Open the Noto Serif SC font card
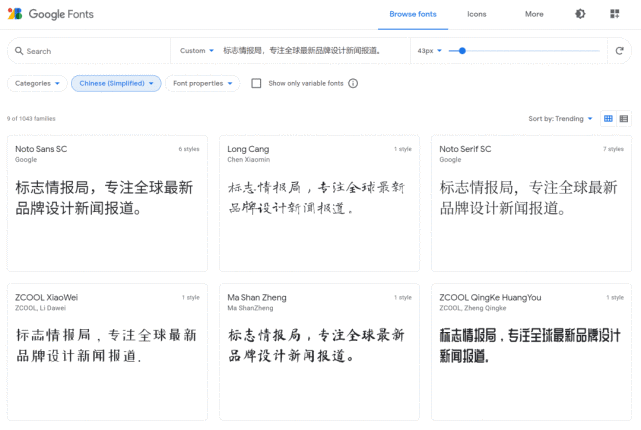The width and height of the screenshot is (641, 430). tap(531, 204)
